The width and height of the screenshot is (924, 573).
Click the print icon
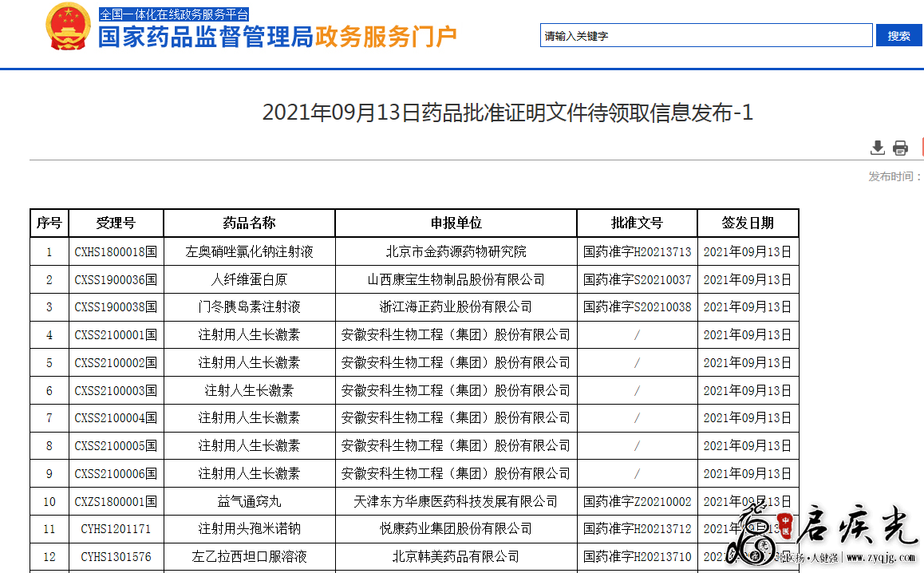(900, 148)
